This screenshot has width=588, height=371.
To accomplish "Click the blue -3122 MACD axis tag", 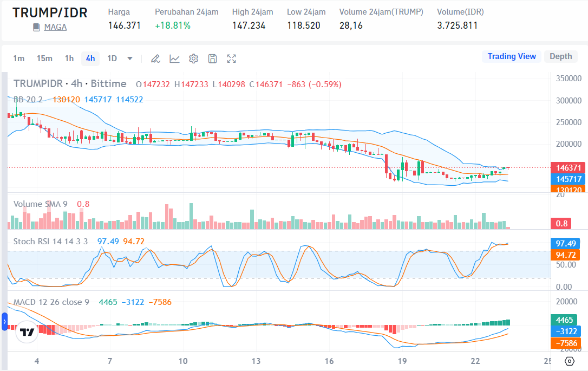I will tap(565, 331).
